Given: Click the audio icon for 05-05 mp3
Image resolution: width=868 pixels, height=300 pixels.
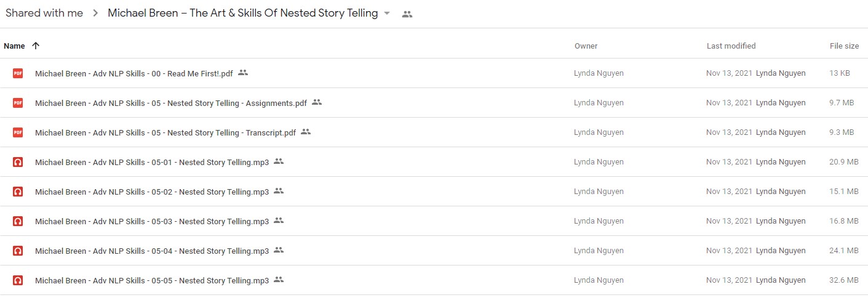Looking at the screenshot, I should pyautogui.click(x=18, y=280).
